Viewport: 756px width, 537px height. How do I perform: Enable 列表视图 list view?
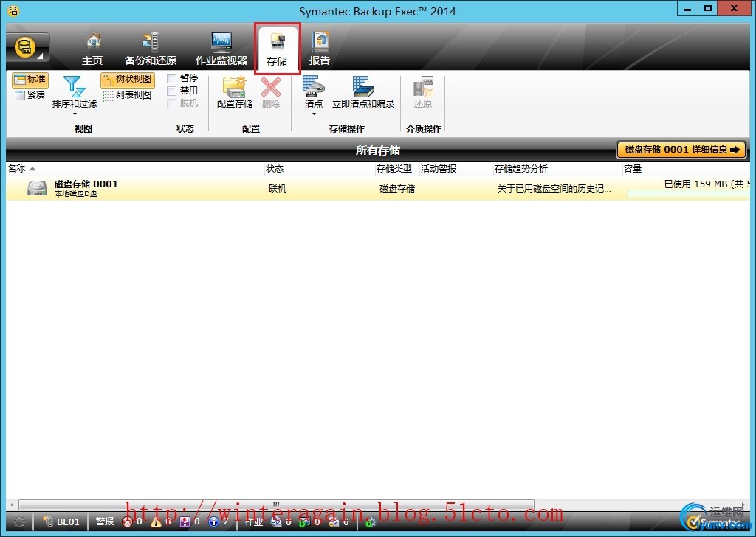pyautogui.click(x=128, y=95)
